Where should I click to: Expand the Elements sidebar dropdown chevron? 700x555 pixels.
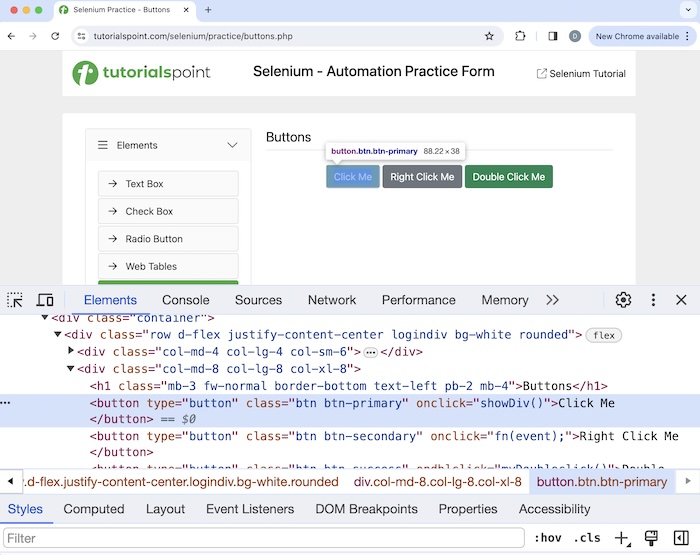coord(232,145)
